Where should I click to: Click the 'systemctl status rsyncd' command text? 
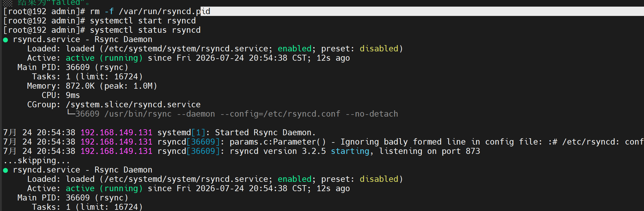point(145,30)
